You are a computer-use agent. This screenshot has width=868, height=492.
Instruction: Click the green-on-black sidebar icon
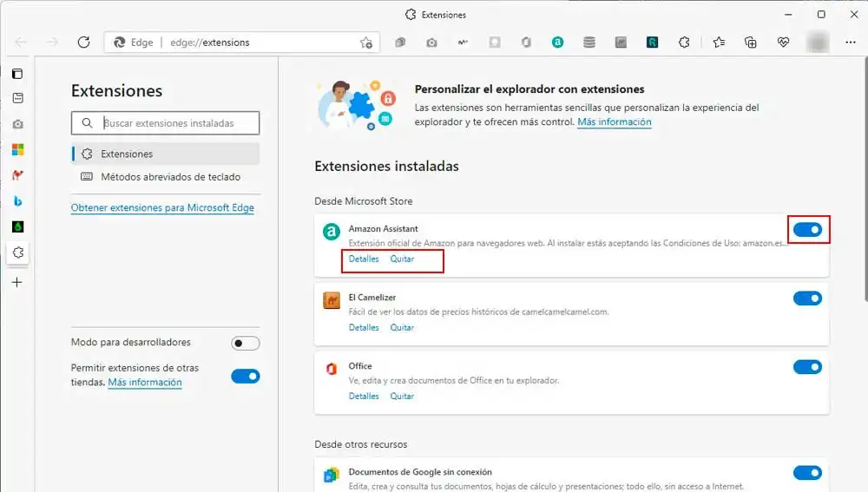pos(17,226)
